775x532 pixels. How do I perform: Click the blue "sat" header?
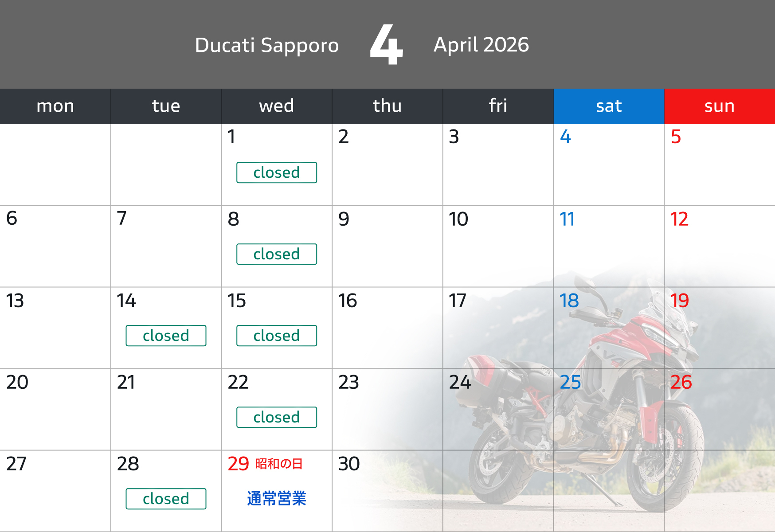pyautogui.click(x=609, y=106)
